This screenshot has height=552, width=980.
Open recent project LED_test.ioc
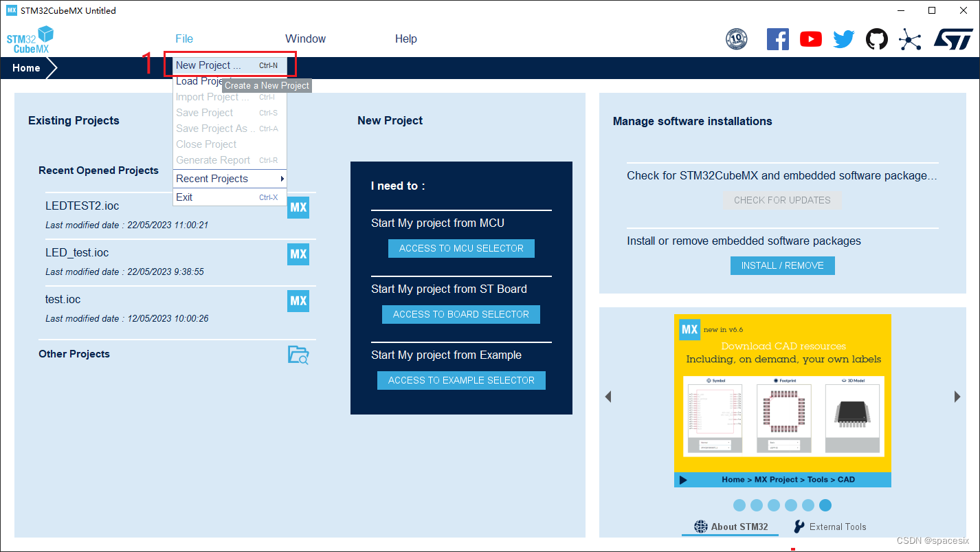[x=77, y=252]
